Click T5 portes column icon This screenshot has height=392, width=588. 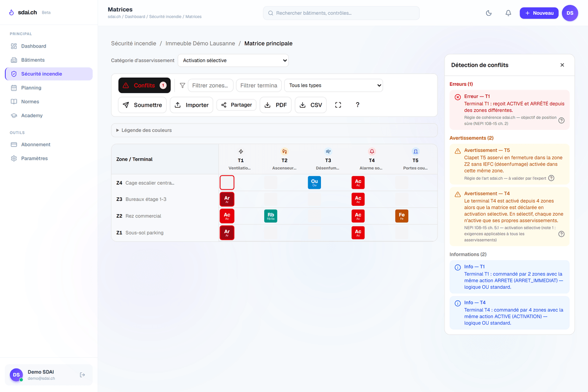416,152
